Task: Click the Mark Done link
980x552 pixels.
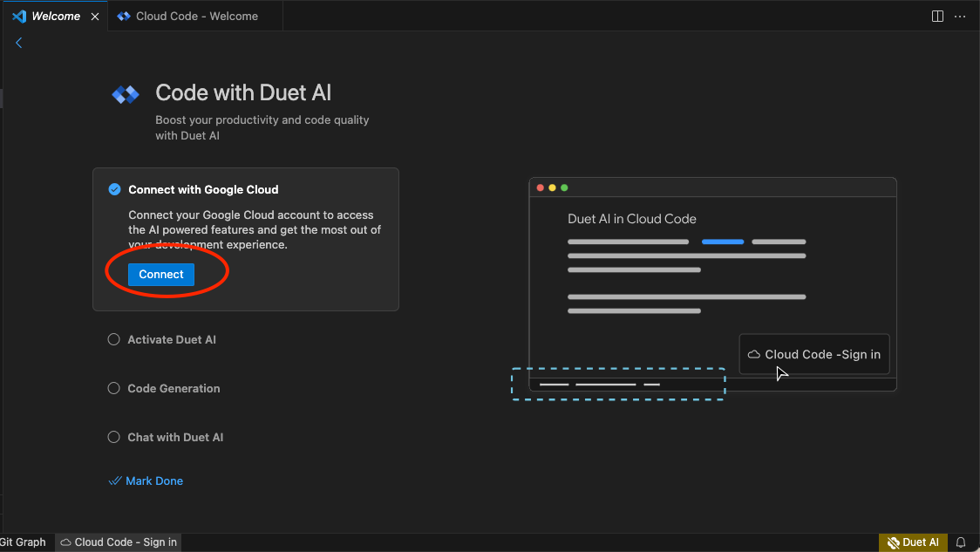Action: tap(154, 480)
